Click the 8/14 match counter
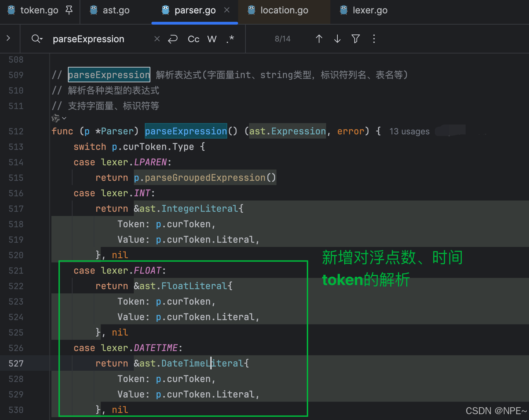 point(283,39)
